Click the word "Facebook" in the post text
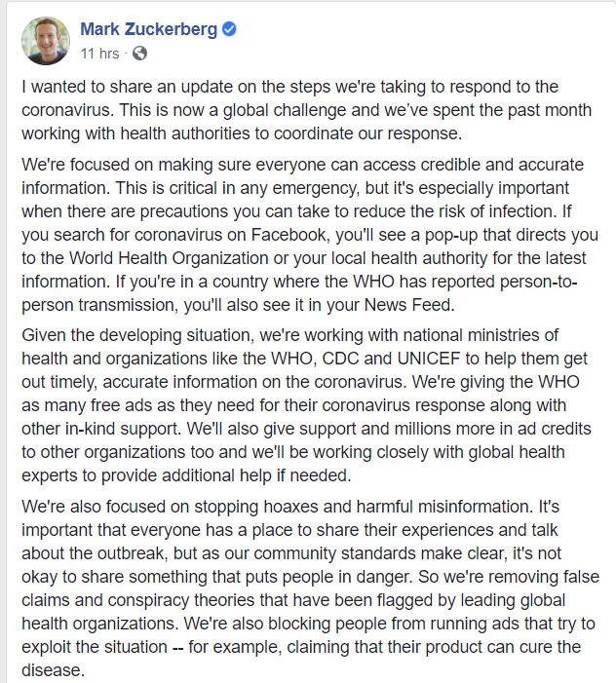This screenshot has height=683, width=616. [x=289, y=235]
